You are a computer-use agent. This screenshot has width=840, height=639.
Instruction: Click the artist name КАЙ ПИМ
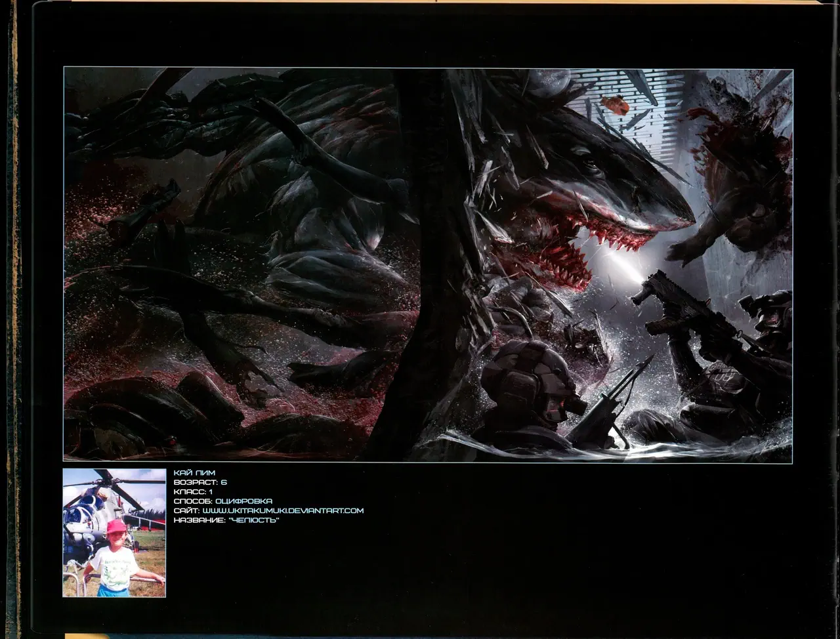point(194,472)
